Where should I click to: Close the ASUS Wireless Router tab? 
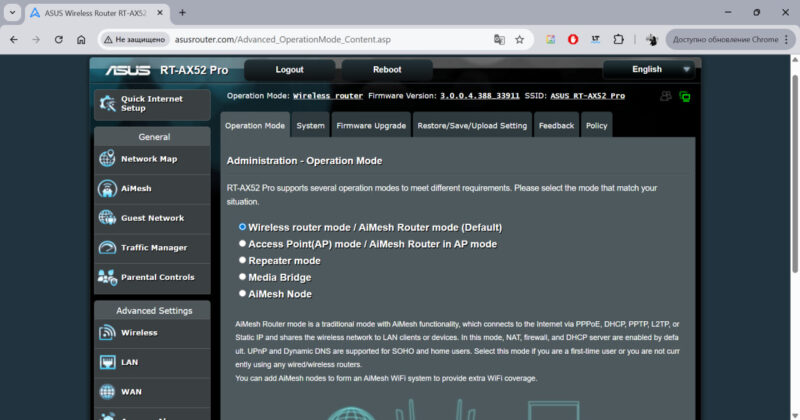coord(160,13)
